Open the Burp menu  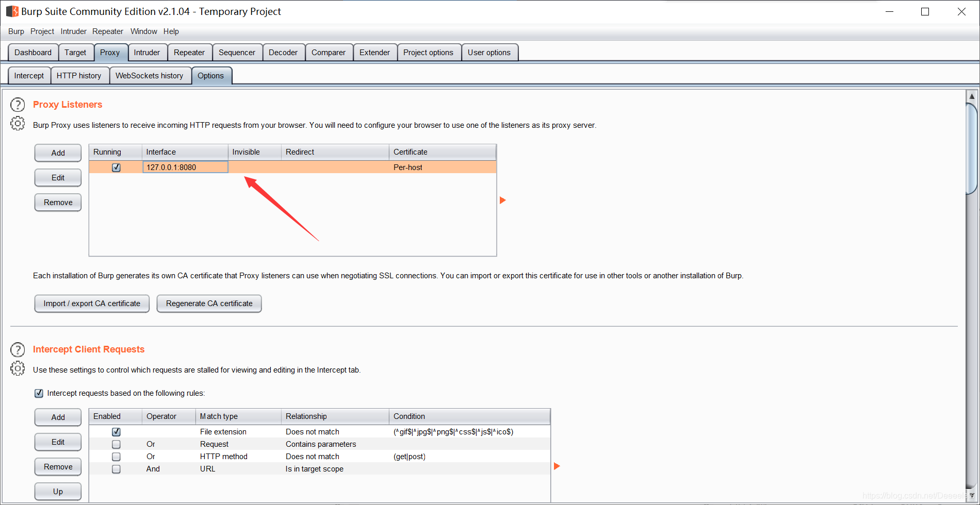[x=16, y=31]
